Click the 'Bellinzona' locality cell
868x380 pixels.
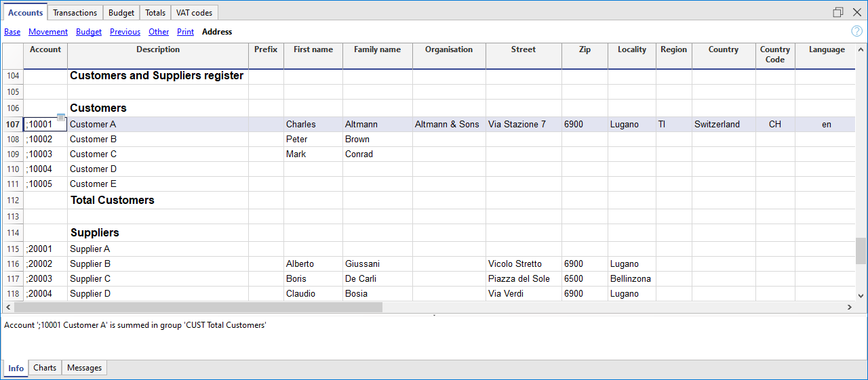pos(632,278)
